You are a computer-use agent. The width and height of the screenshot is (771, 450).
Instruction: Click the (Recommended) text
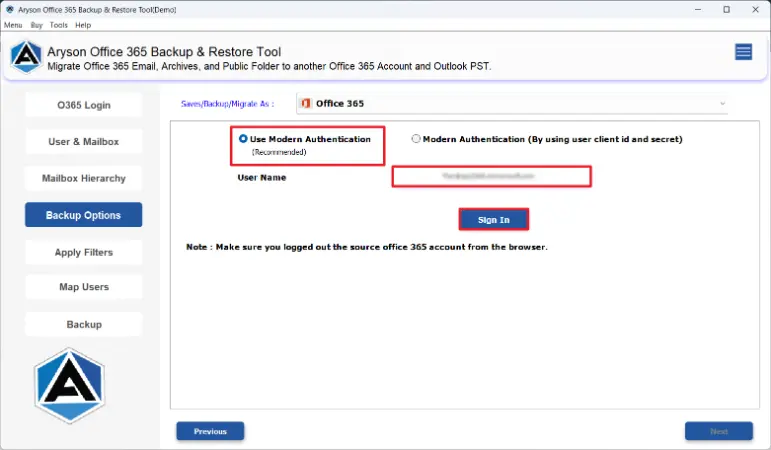(x=279, y=152)
